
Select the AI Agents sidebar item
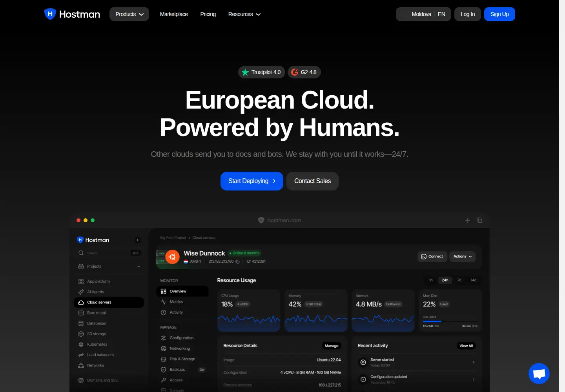tap(109, 292)
